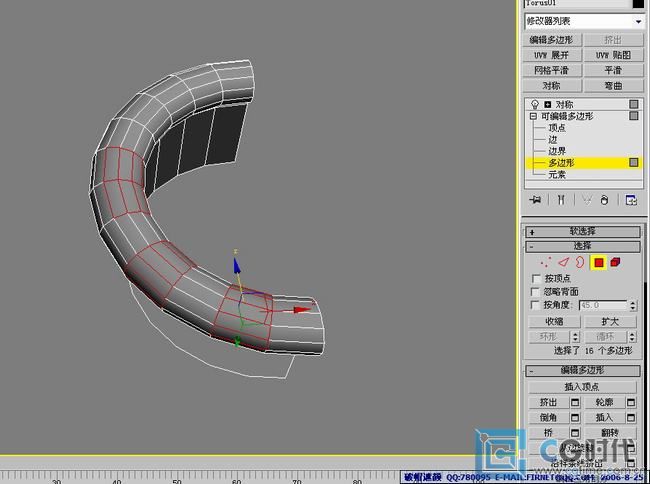650x484 pixels.
Task: Click the 挤出 button in 编辑多边形 rollout
Action: 549,402
